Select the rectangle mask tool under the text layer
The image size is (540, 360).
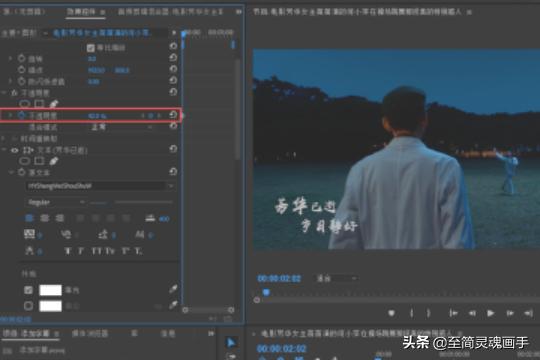click(39, 161)
